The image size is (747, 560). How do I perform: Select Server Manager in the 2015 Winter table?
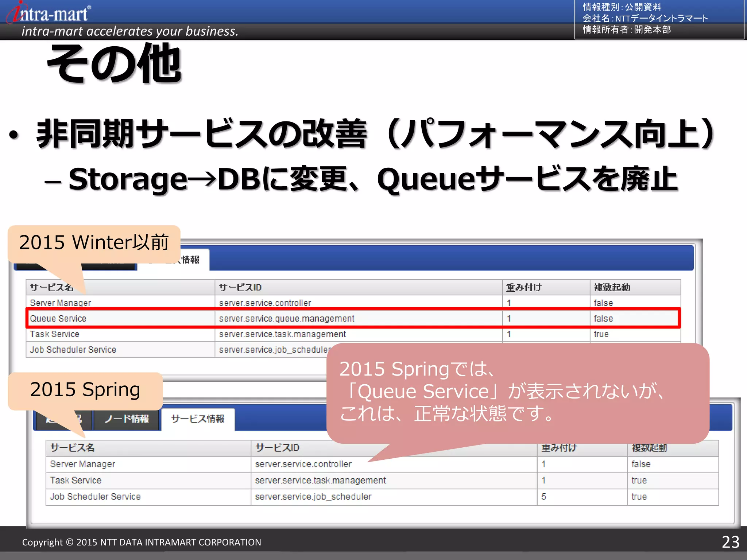coord(60,303)
